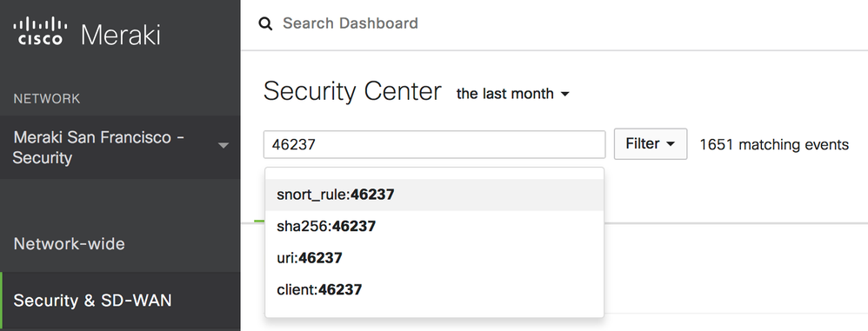This screenshot has width=868, height=331.
Task: Select the client:46237 suggestion
Action: pyautogui.click(x=435, y=289)
